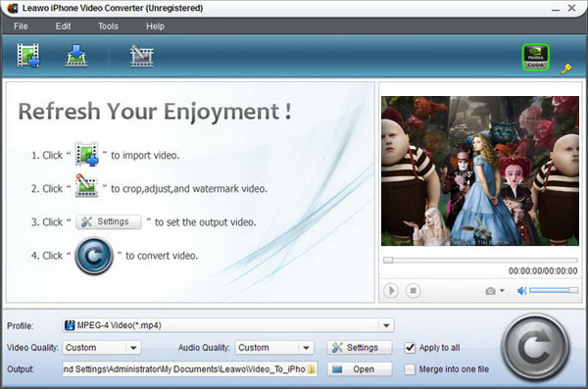
Task: Click the Output path field
Action: point(190,369)
